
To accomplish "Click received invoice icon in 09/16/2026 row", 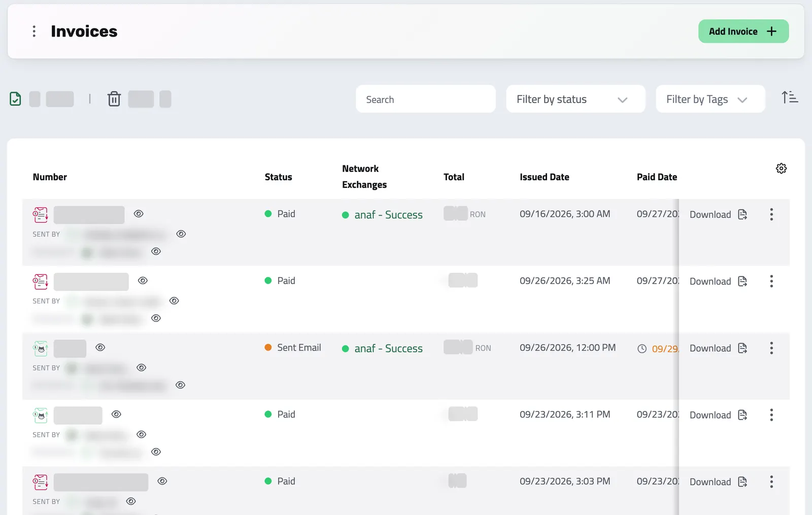I will click(41, 215).
